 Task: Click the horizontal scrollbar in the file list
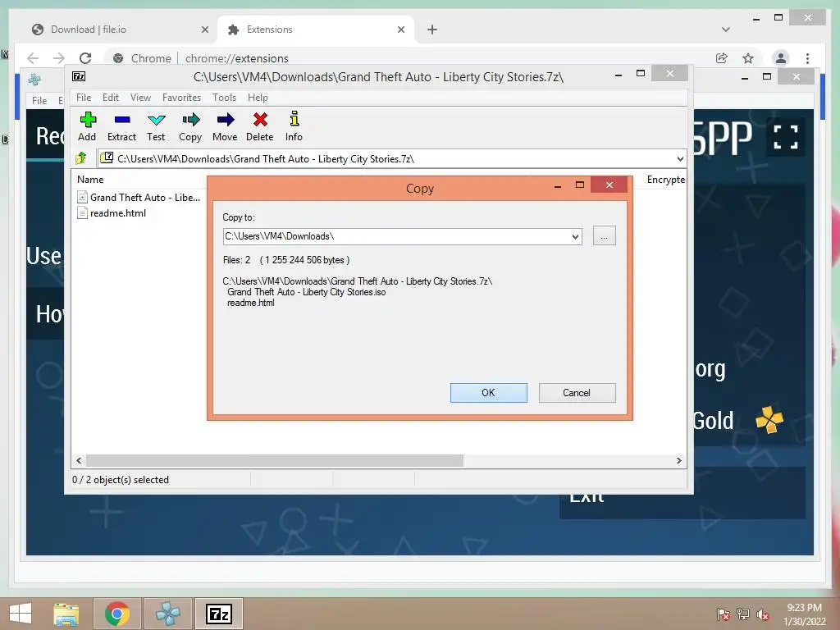coord(274,461)
